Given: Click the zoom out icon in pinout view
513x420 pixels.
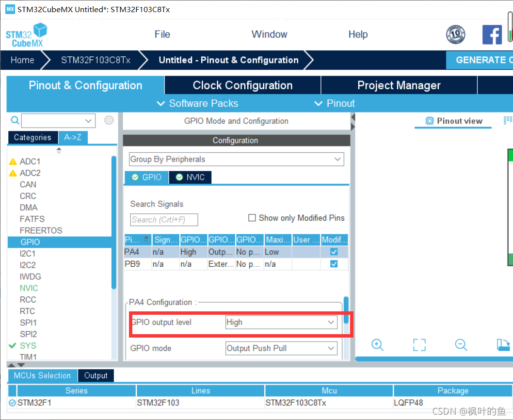Looking at the screenshot, I should (x=461, y=345).
